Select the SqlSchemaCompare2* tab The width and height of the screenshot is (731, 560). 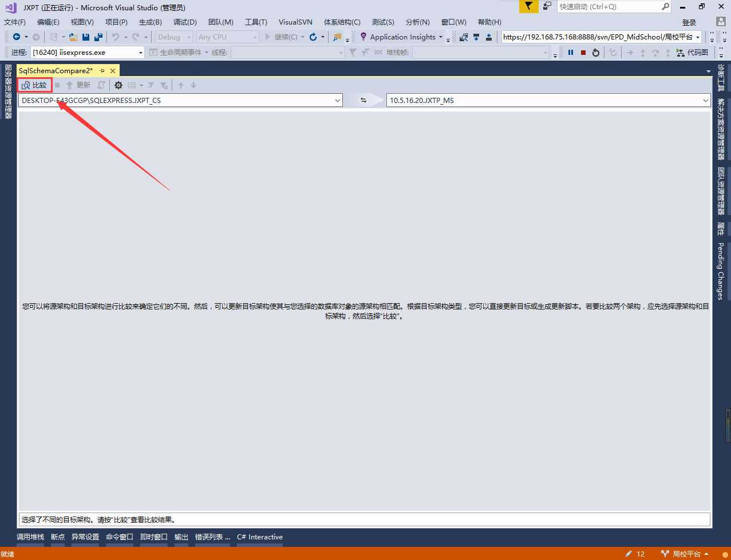56,70
